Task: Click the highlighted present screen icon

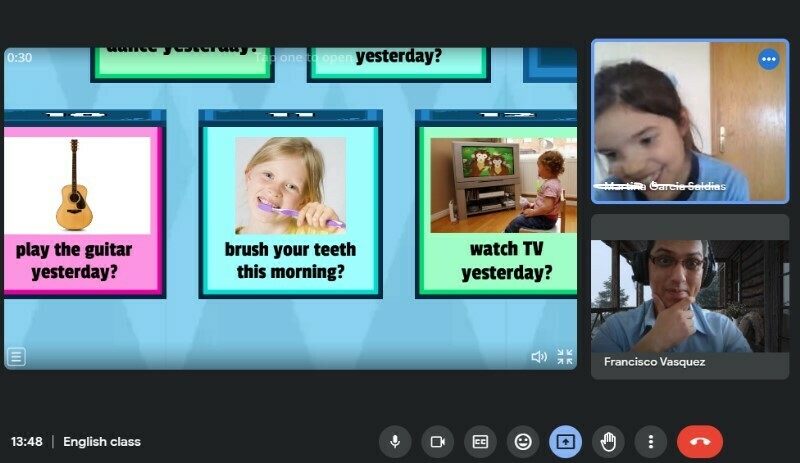Action: 565,441
